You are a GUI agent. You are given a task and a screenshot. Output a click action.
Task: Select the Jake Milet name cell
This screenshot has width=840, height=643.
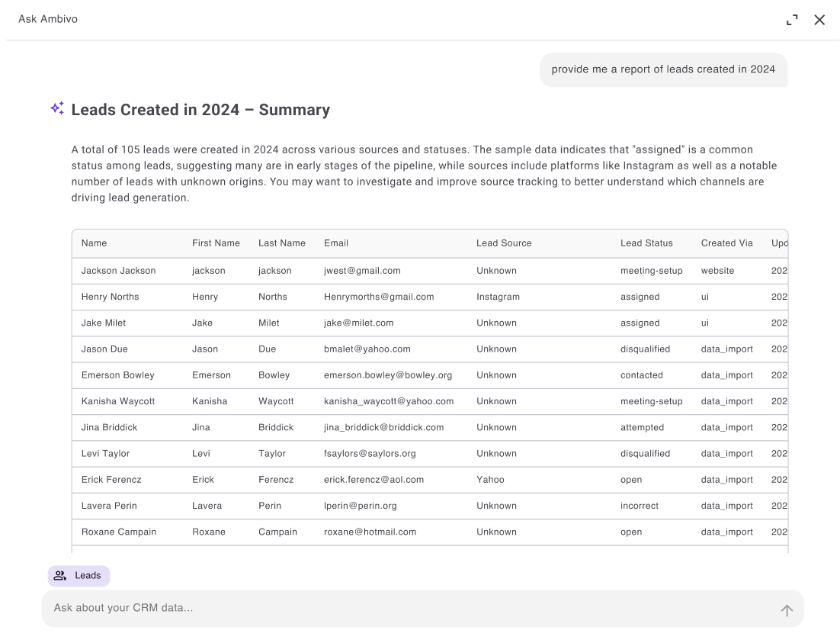pyautogui.click(x=104, y=323)
